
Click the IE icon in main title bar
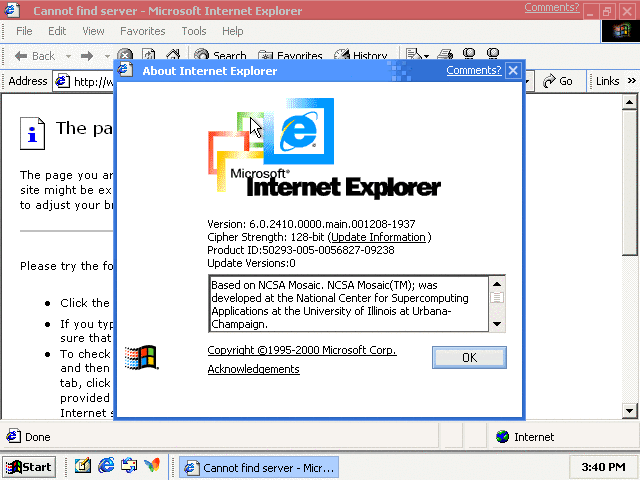click(x=11, y=10)
